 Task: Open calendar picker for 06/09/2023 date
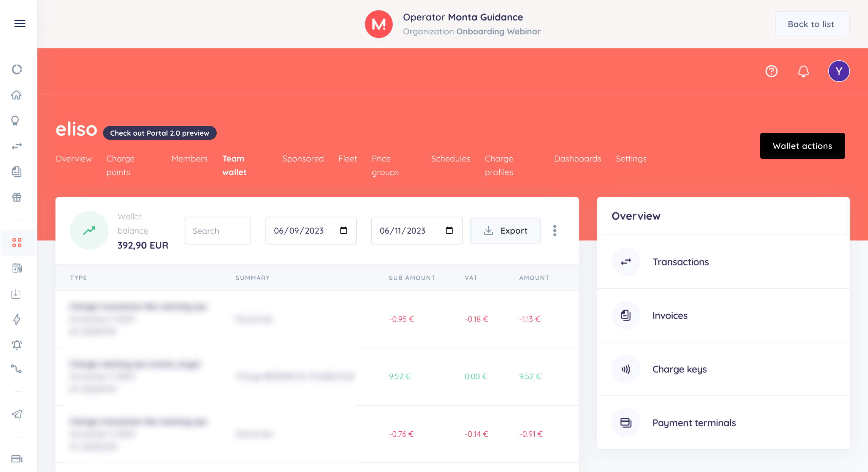pyautogui.click(x=343, y=231)
